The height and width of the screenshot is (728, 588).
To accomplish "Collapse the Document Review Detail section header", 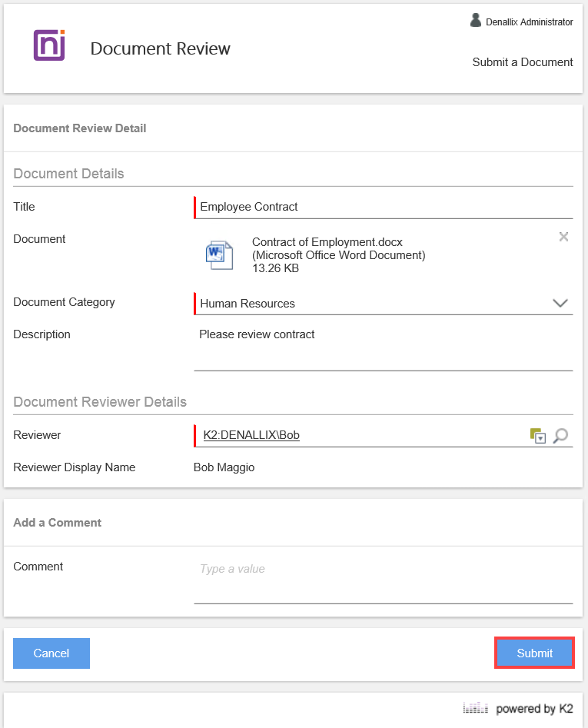I will tap(80, 128).
